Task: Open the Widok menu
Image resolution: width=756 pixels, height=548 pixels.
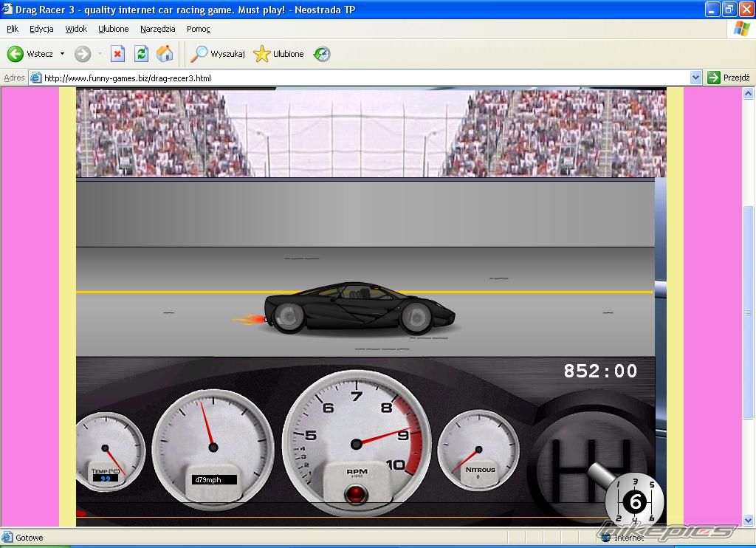Action: point(76,29)
